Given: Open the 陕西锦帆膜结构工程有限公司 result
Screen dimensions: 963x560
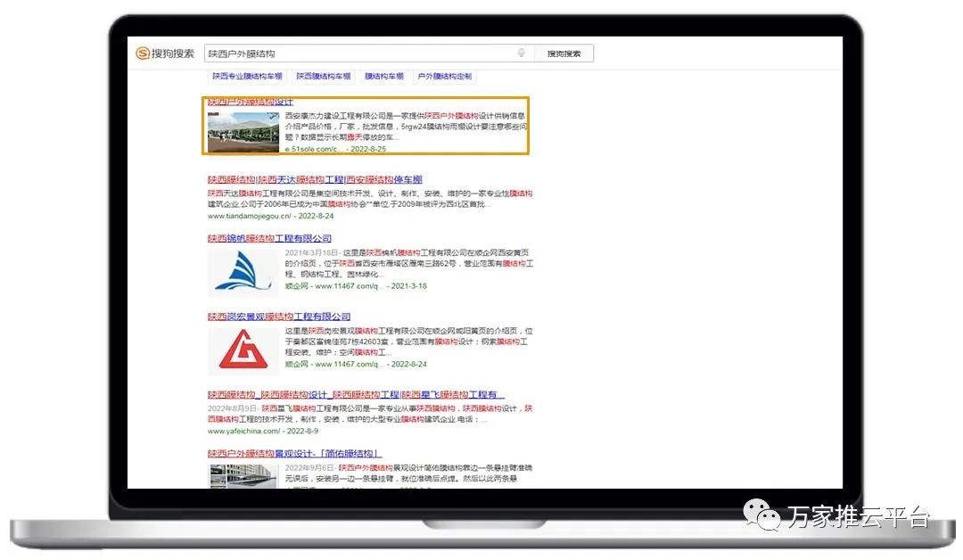Looking at the screenshot, I should [x=269, y=238].
